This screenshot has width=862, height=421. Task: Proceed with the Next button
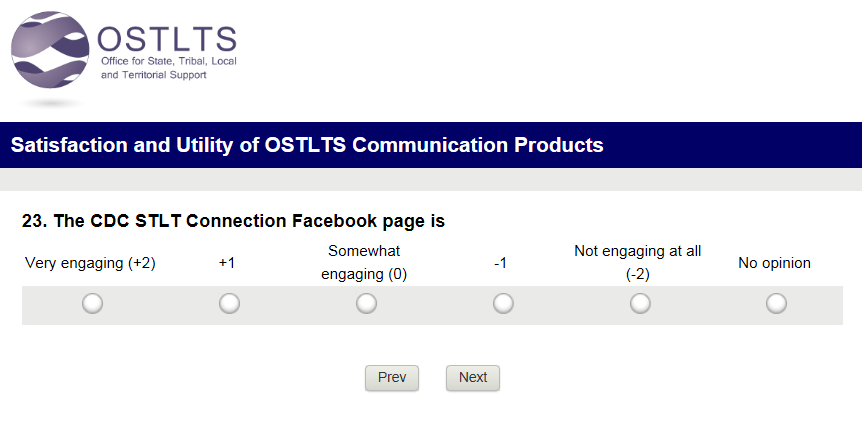(x=472, y=377)
